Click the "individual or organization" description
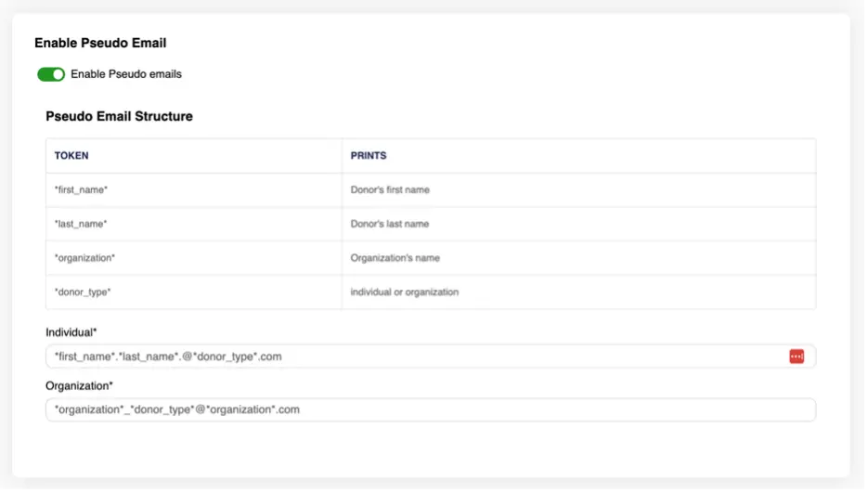The height and width of the screenshot is (493, 868). pos(405,292)
